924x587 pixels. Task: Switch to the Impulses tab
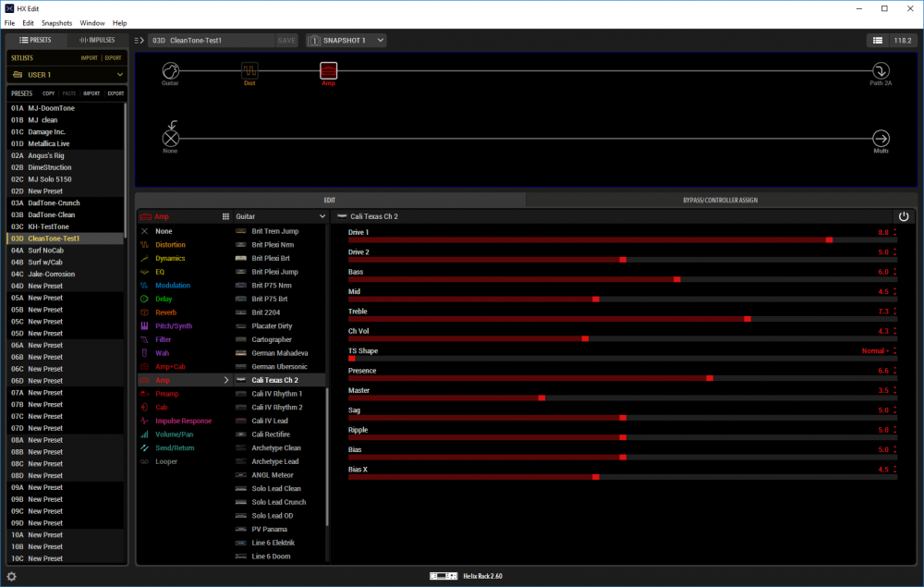coord(97,40)
